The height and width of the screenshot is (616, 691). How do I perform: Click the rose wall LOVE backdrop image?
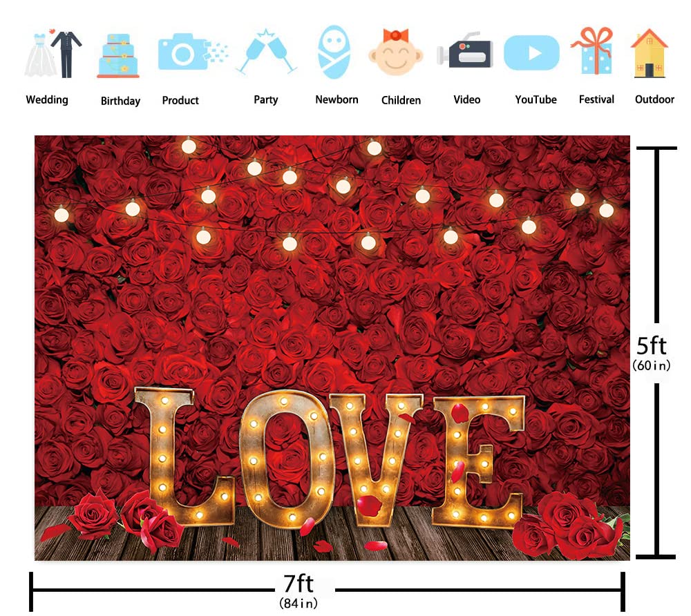332,348
